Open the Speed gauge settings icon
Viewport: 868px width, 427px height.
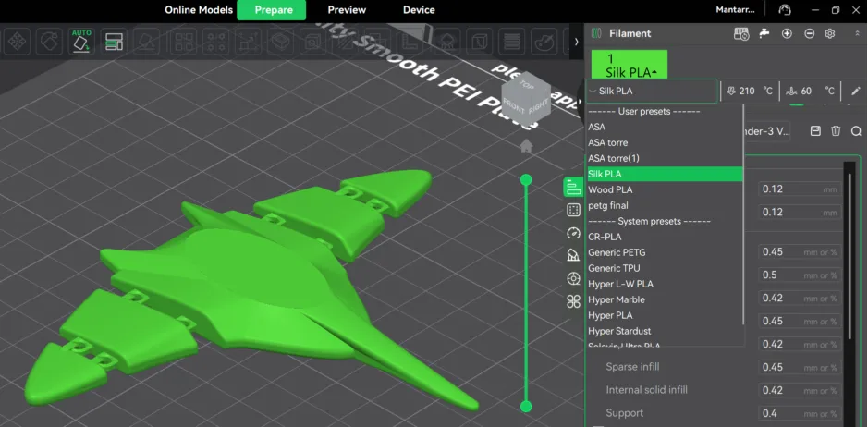pyautogui.click(x=573, y=233)
